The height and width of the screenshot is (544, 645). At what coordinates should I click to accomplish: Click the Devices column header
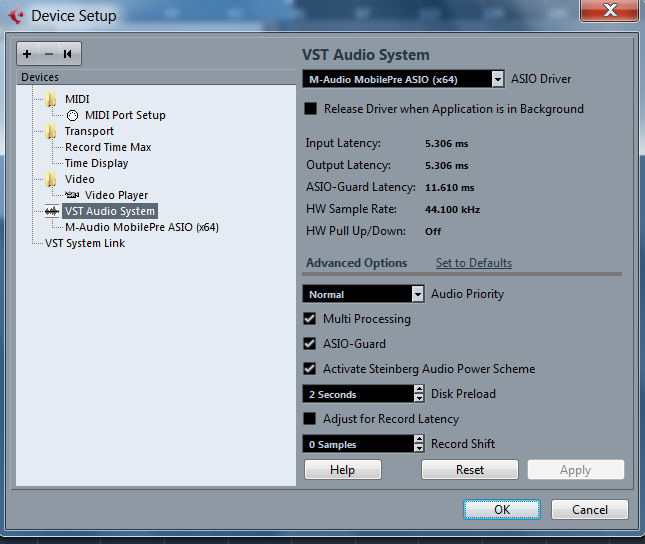156,77
